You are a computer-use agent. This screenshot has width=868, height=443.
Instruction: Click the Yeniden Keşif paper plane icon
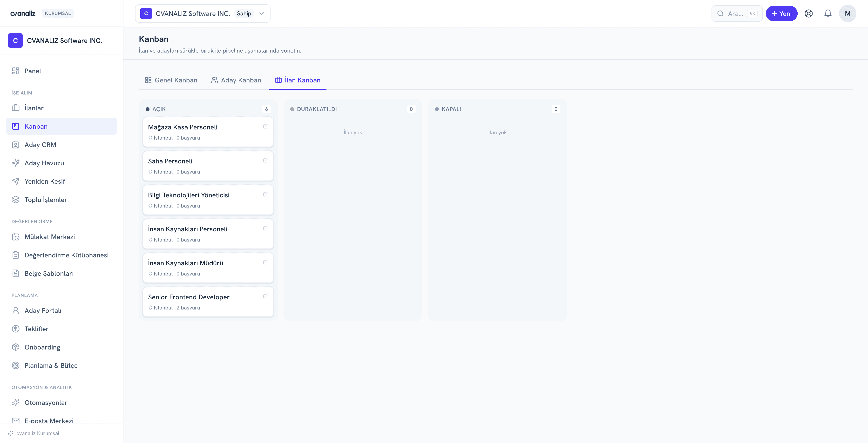(x=15, y=181)
